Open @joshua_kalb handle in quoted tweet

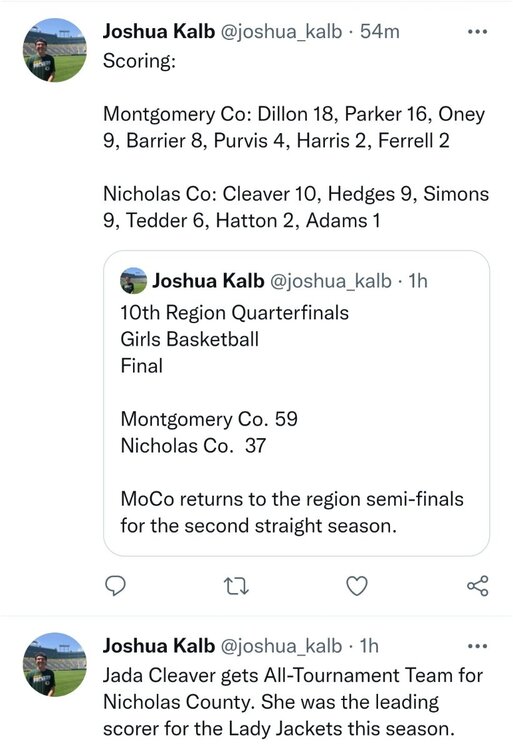[x=331, y=281]
